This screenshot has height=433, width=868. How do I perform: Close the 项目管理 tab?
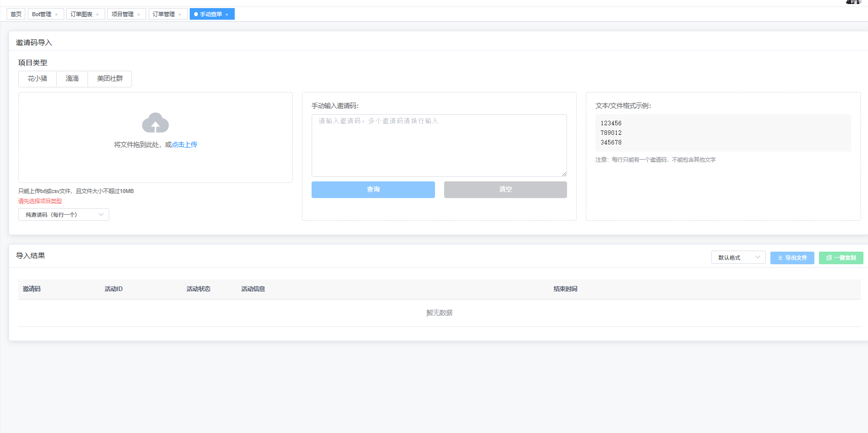(x=139, y=15)
